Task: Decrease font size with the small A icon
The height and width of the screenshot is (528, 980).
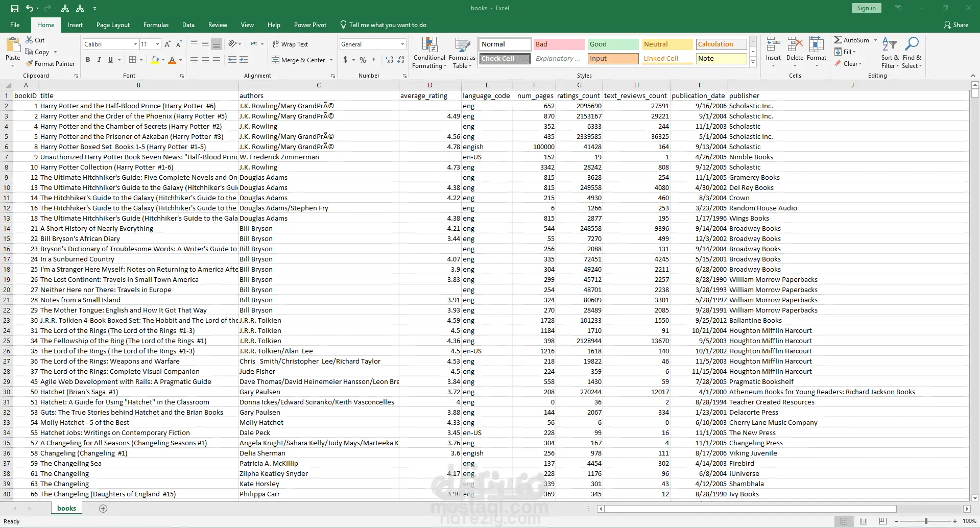Action: click(x=179, y=44)
